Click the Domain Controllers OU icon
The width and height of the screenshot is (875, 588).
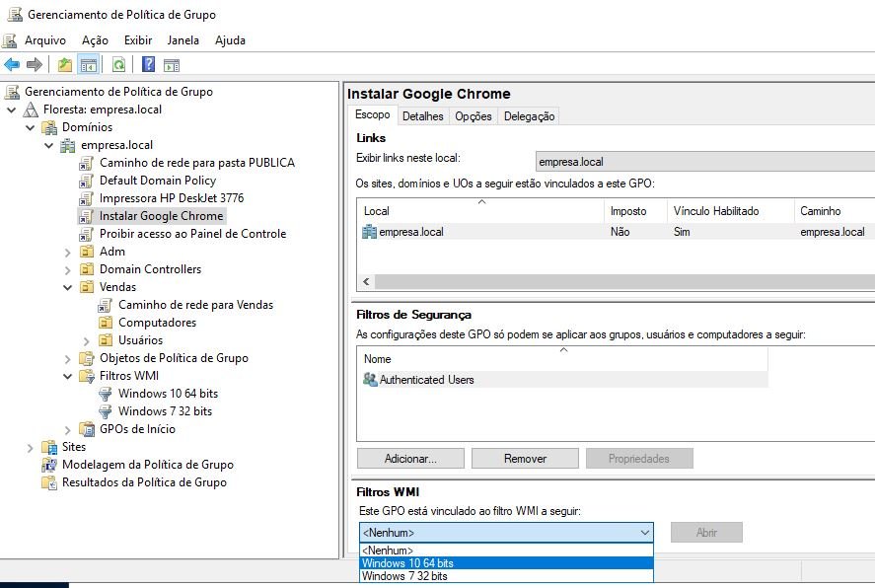(87, 269)
